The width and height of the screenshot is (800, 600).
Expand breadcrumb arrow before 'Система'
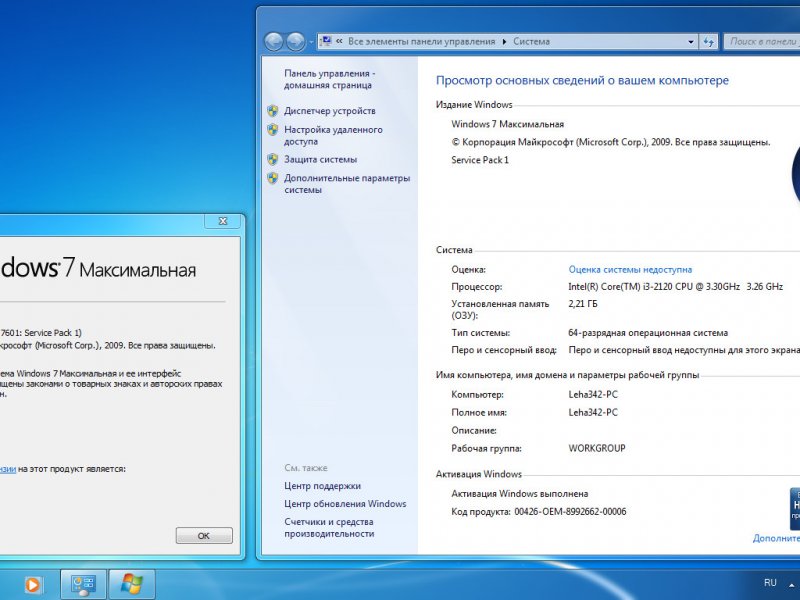pos(504,42)
